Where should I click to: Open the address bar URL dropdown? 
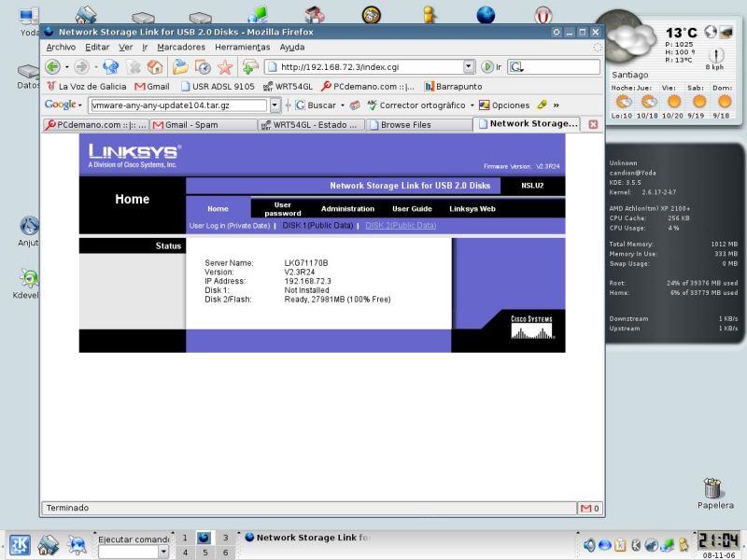tap(470, 66)
